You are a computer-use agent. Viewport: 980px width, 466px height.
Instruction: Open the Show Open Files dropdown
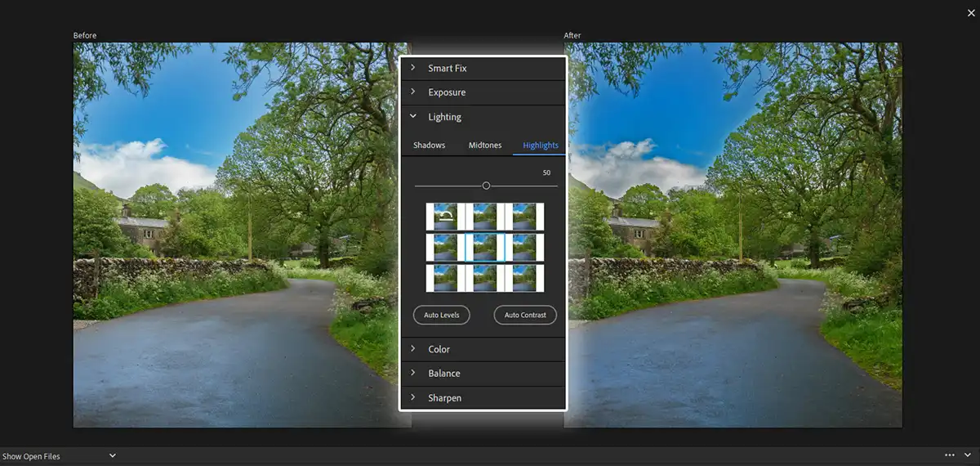pos(60,456)
